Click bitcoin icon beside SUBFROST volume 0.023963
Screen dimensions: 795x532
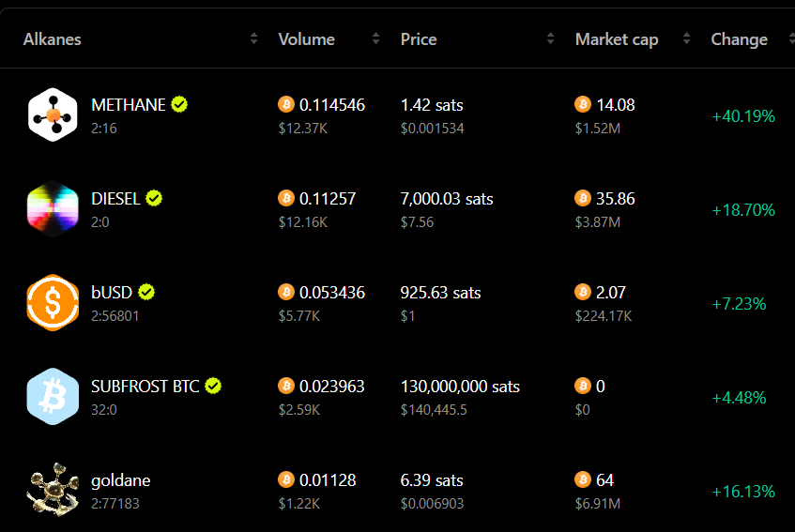[286, 386]
